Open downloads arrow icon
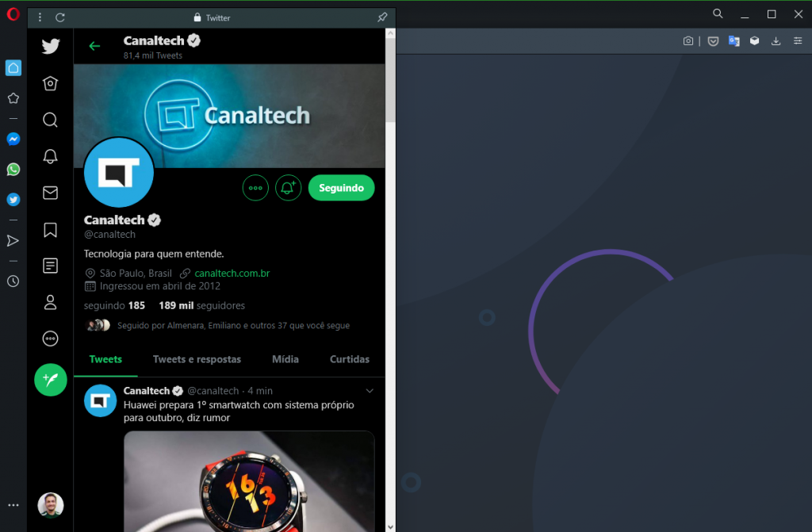This screenshot has width=812, height=532. 776,41
